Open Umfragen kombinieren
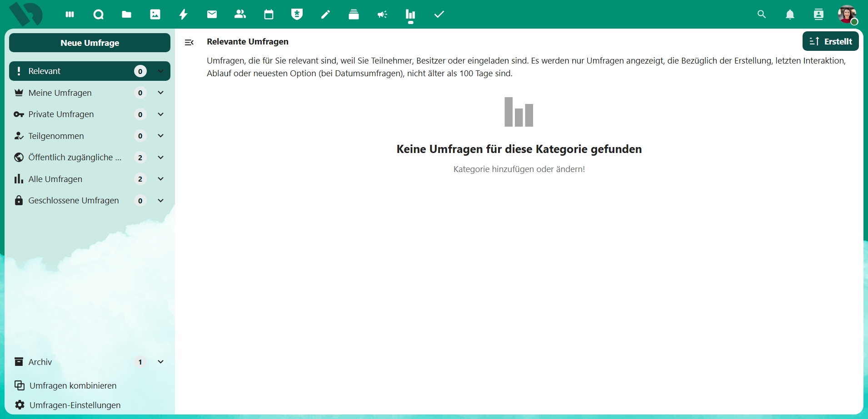The image size is (868, 419). pyautogui.click(x=90, y=385)
